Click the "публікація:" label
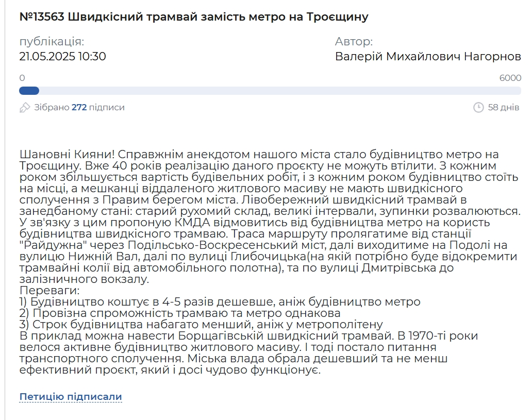This screenshot has width=532, height=420. pos(52,42)
